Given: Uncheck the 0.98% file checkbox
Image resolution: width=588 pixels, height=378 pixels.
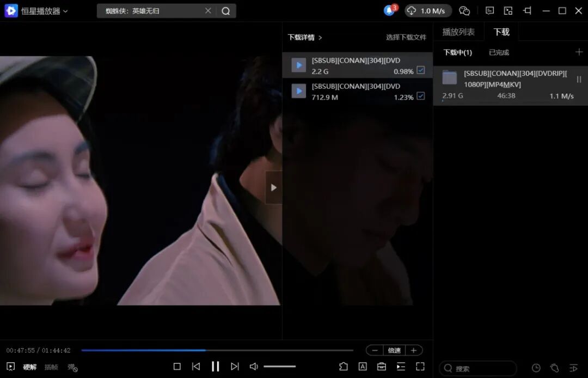Looking at the screenshot, I should click(x=421, y=70).
